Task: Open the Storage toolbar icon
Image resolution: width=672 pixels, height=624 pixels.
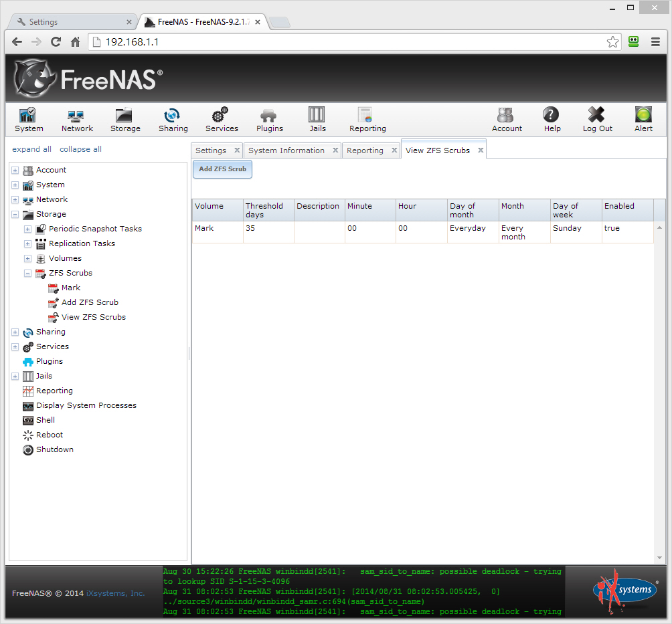Action: (125, 120)
